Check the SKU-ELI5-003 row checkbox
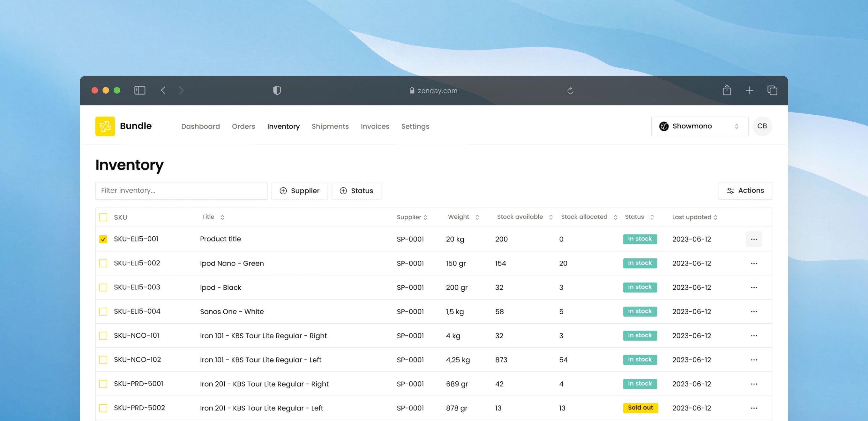Image resolution: width=868 pixels, height=421 pixels. pos(103,287)
